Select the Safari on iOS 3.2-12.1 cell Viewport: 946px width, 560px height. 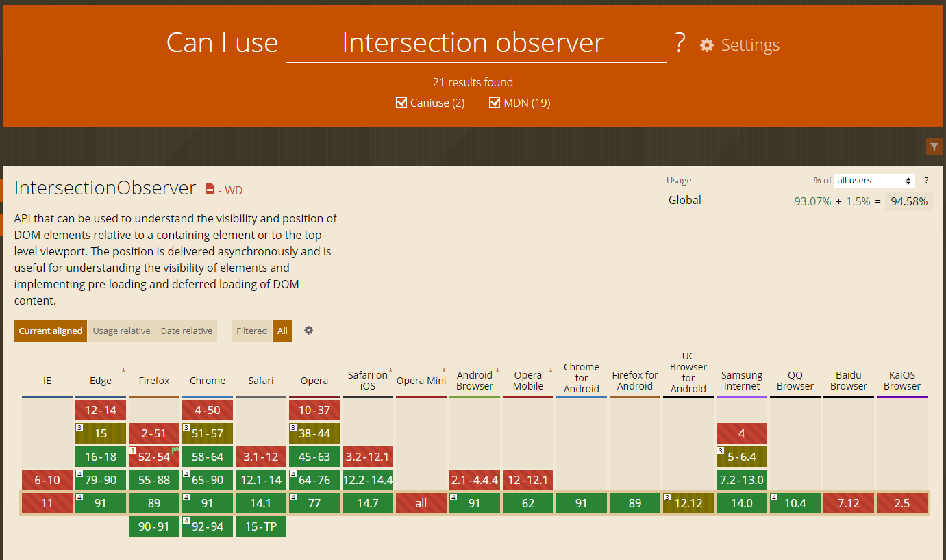(368, 457)
